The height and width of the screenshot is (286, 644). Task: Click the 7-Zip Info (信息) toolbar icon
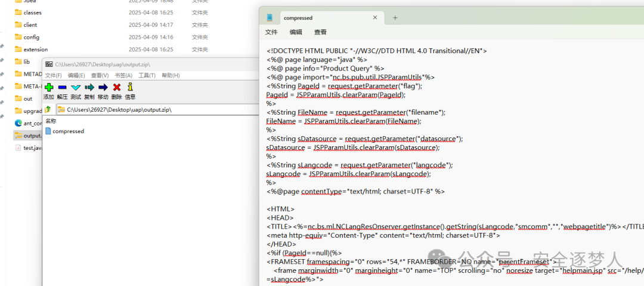coord(130,87)
